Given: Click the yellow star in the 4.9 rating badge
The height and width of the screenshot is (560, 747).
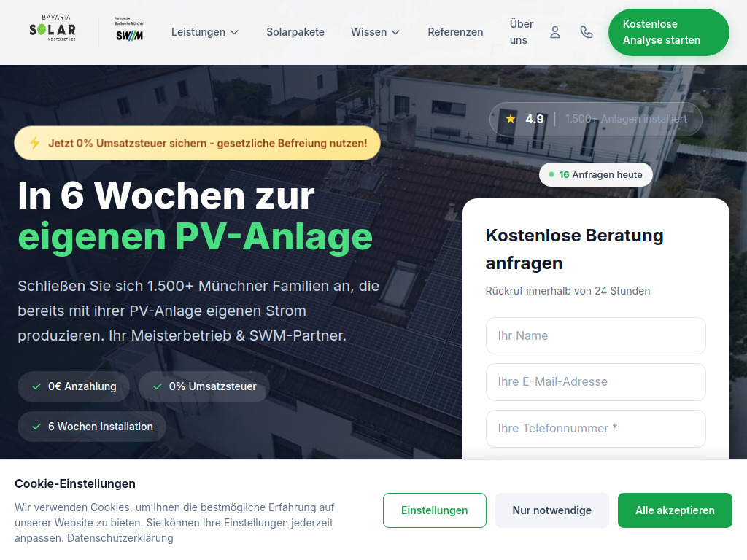Looking at the screenshot, I should (x=509, y=119).
